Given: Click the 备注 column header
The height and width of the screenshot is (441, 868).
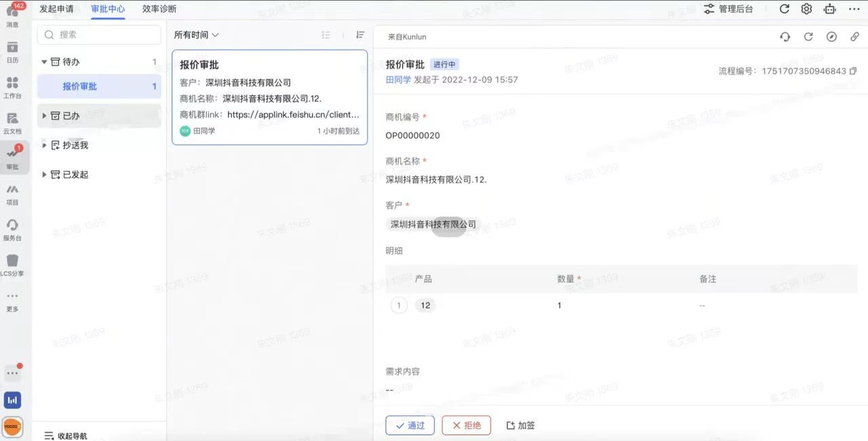Looking at the screenshot, I should (x=708, y=279).
